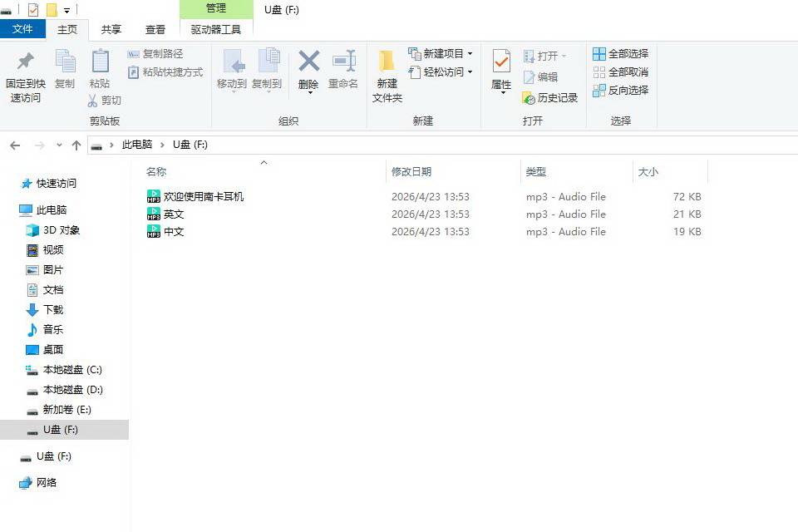Click the Back navigation arrow

(x=15, y=145)
